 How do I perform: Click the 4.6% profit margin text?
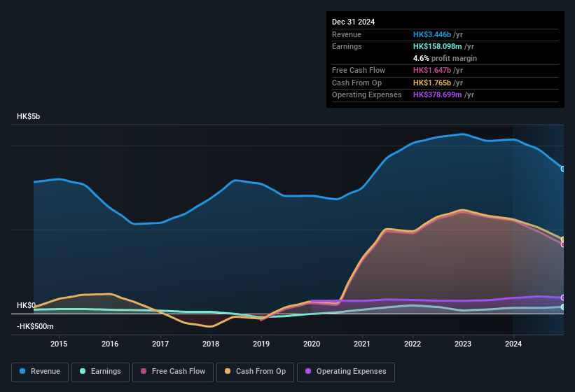[445, 58]
